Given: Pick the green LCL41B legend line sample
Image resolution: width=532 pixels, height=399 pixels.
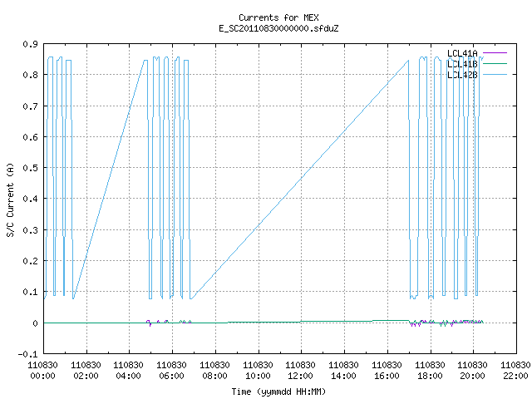Looking at the screenshot, I should (495, 63).
